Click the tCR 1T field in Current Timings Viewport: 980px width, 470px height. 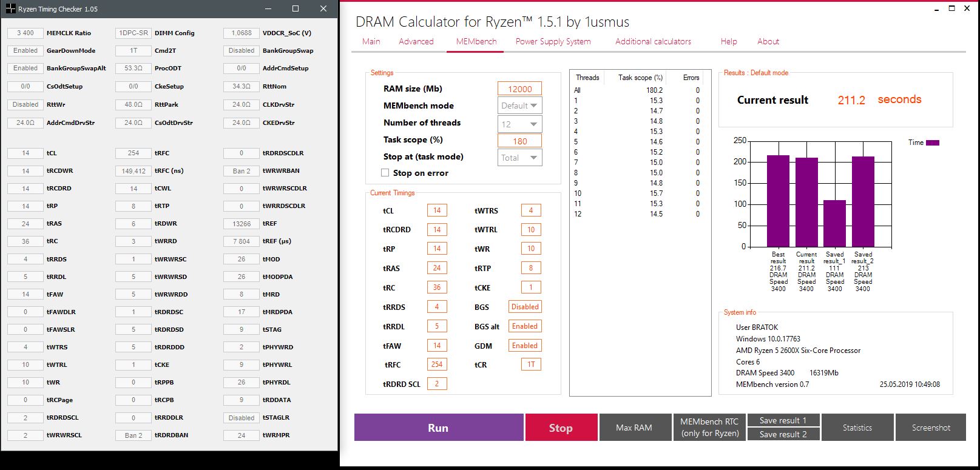[531, 364]
